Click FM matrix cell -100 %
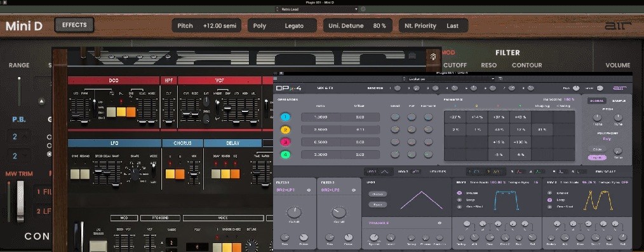 coord(520,142)
